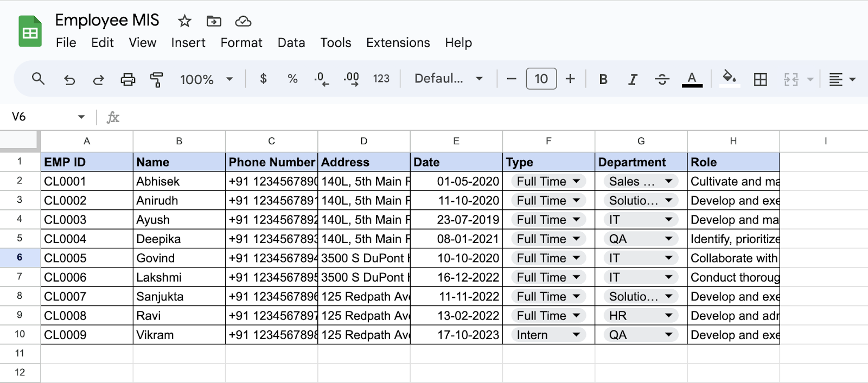Open the fill color picker
Viewport: 868px width, 383px height.
(x=730, y=79)
